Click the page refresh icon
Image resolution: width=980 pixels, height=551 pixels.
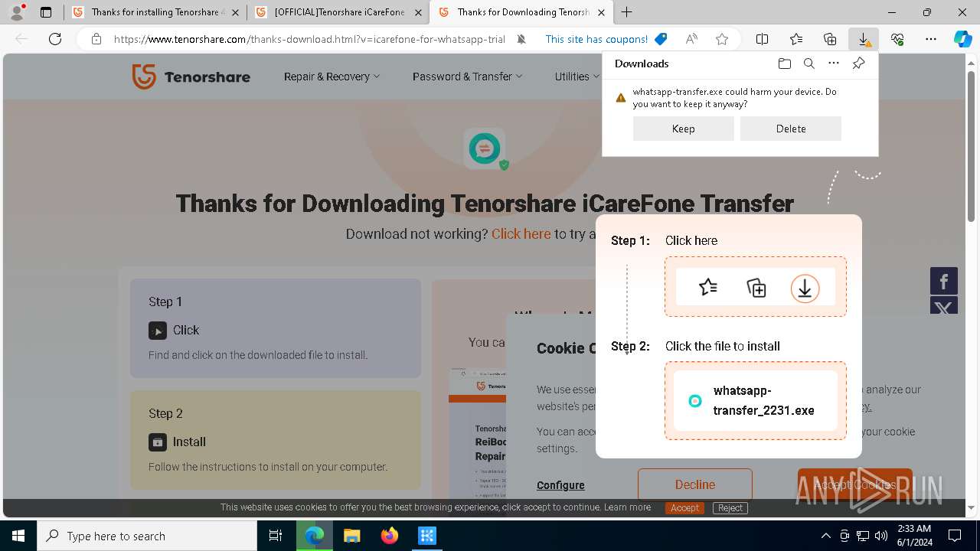[x=55, y=39]
